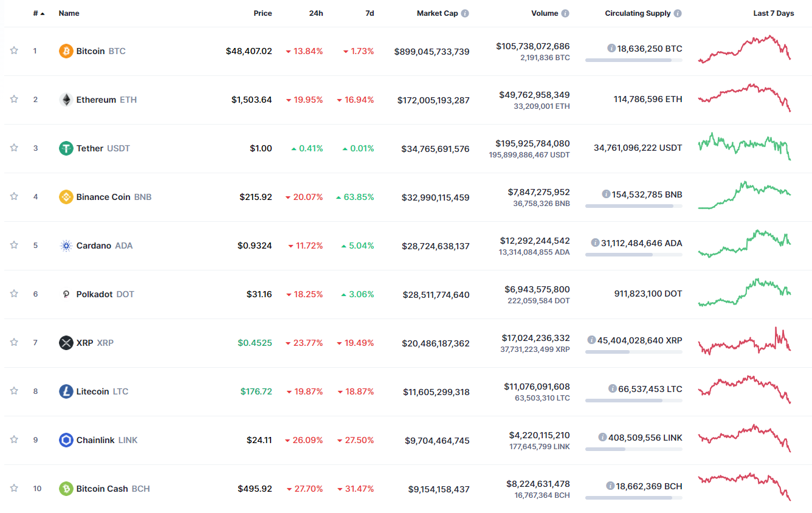The height and width of the screenshot is (513, 812).
Task: Open Tether's green 7-day sparkline chart
Action: (745, 146)
